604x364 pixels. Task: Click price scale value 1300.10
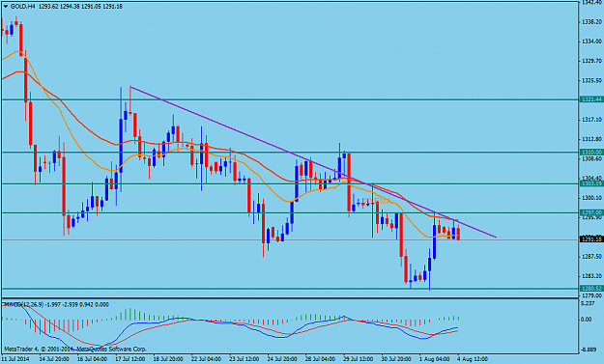coord(591,198)
